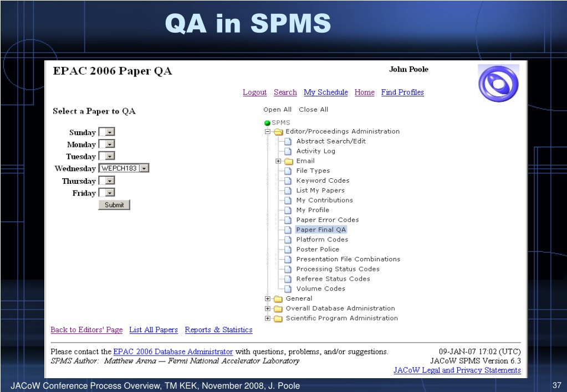The height and width of the screenshot is (392, 567).
Task: Open the Friday paper dropdown
Action: tap(107, 193)
